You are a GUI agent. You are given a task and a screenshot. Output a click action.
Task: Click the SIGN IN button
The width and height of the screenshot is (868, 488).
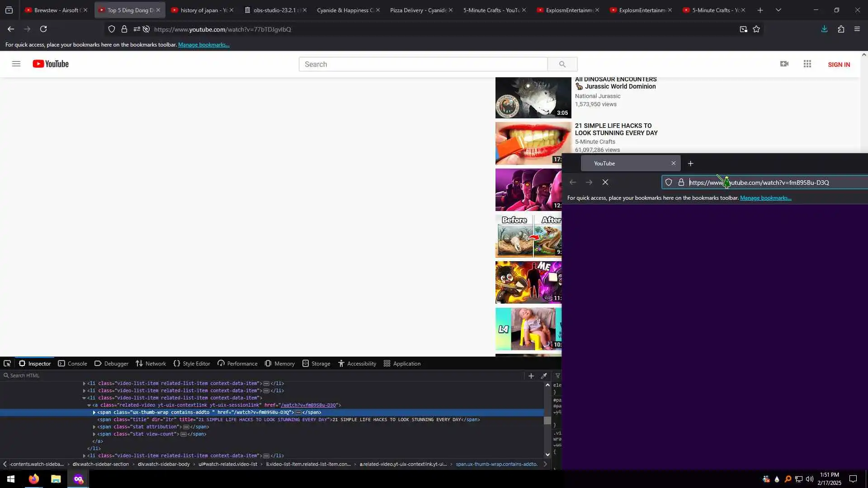point(839,65)
